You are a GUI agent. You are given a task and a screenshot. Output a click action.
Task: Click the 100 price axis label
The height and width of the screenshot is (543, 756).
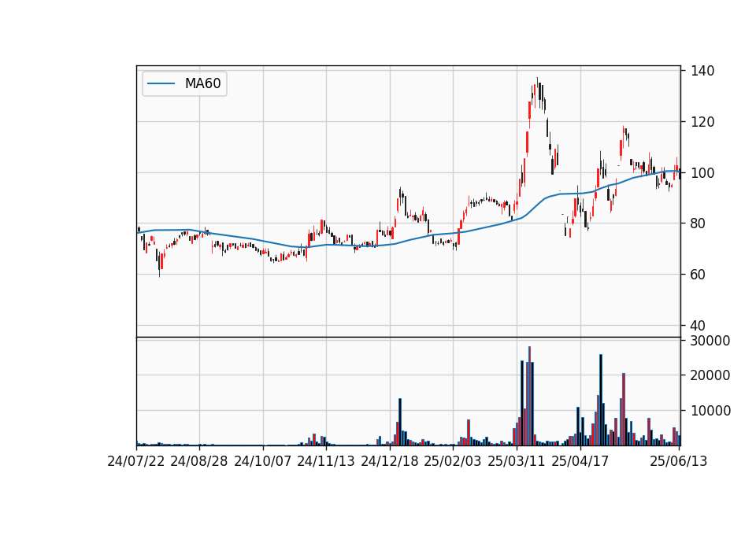coord(702,173)
